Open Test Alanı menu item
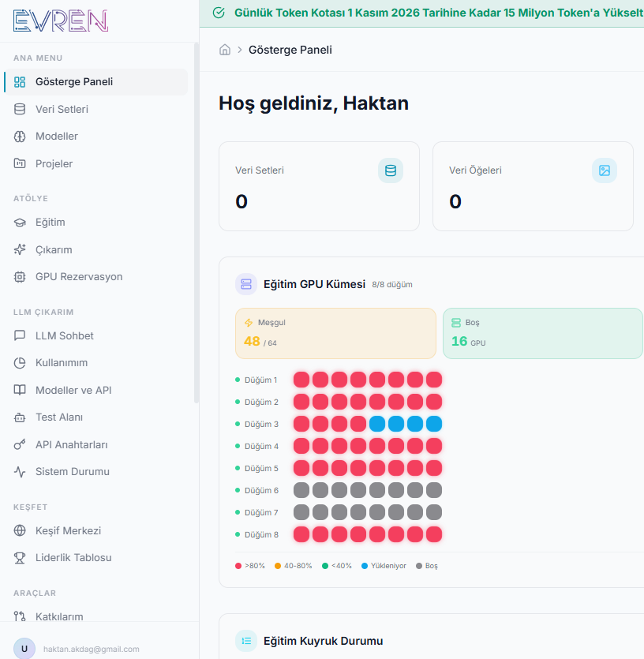The height and width of the screenshot is (659, 644). click(x=96, y=417)
